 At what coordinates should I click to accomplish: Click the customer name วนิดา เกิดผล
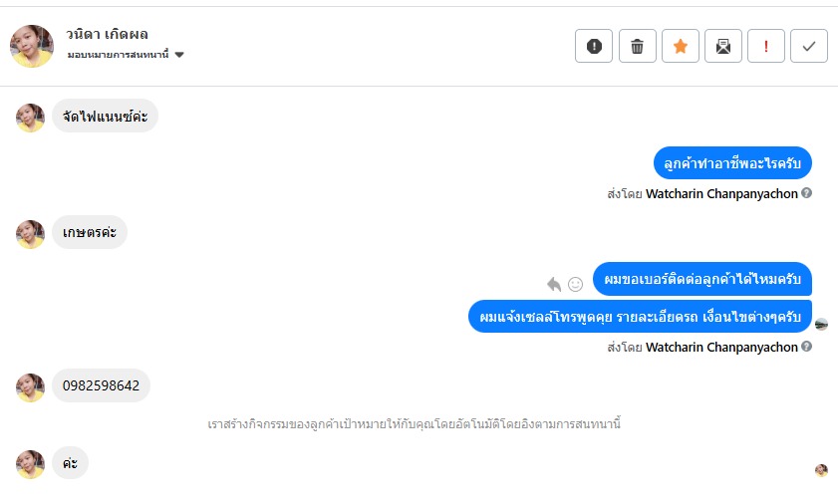tap(107, 35)
